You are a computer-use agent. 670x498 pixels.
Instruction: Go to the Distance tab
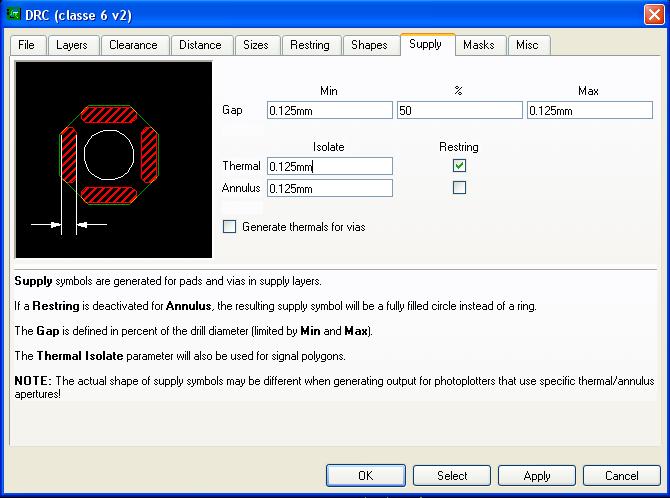coord(202,45)
